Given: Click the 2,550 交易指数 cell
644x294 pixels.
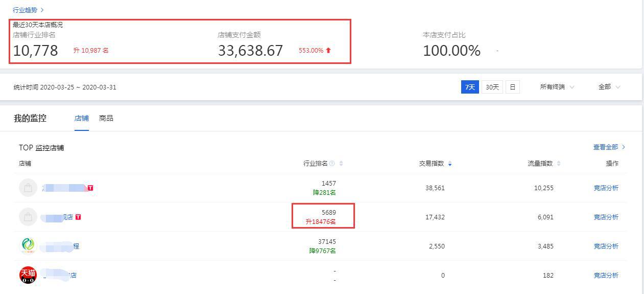Looking at the screenshot, I should [437, 246].
